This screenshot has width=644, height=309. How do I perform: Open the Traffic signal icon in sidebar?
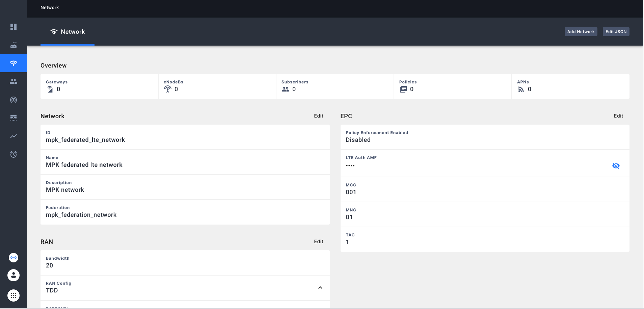coord(14,100)
